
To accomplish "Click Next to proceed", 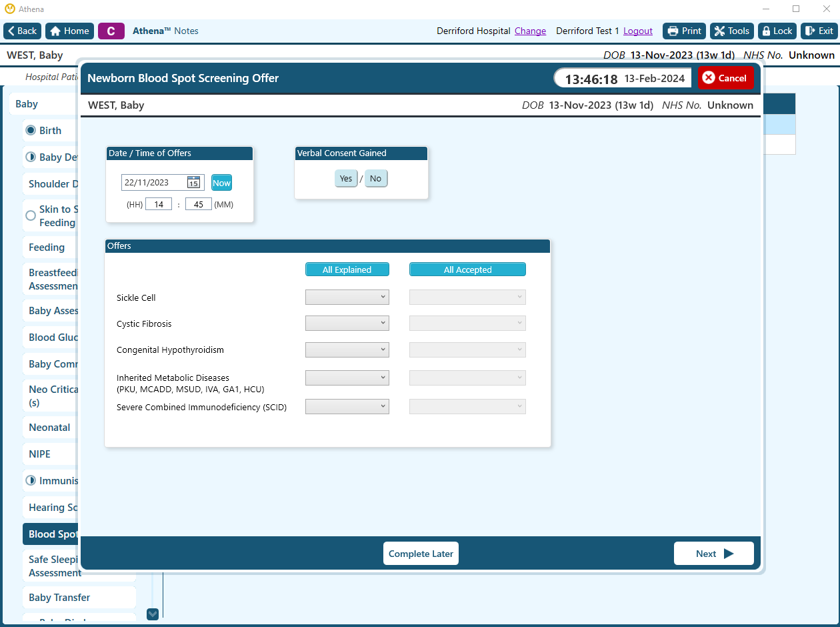I will click(x=714, y=554).
